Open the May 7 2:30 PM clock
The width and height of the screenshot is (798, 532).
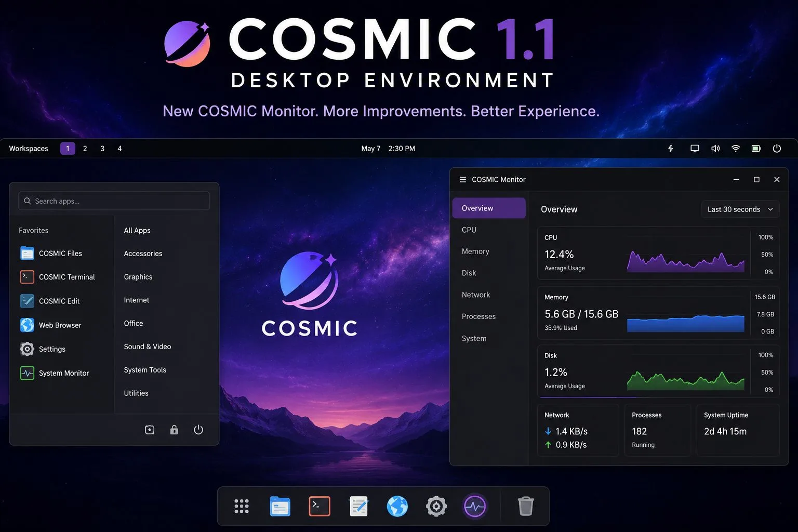388,149
